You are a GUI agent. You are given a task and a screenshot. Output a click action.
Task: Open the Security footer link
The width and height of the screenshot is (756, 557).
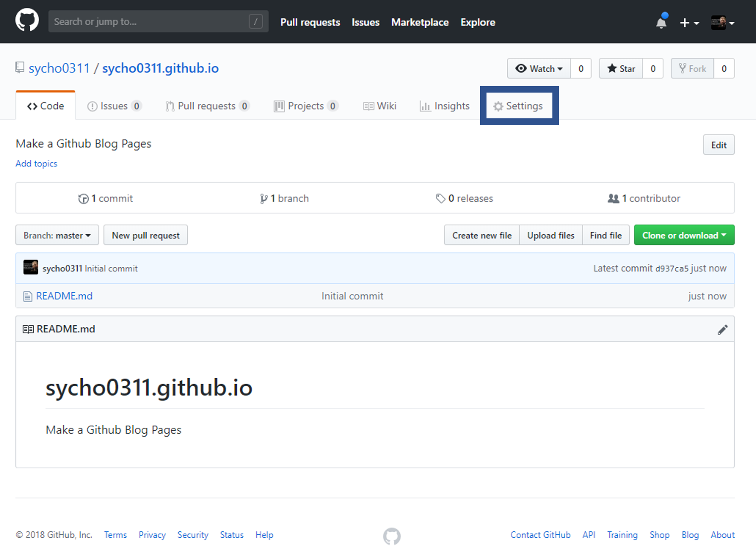[x=193, y=535]
